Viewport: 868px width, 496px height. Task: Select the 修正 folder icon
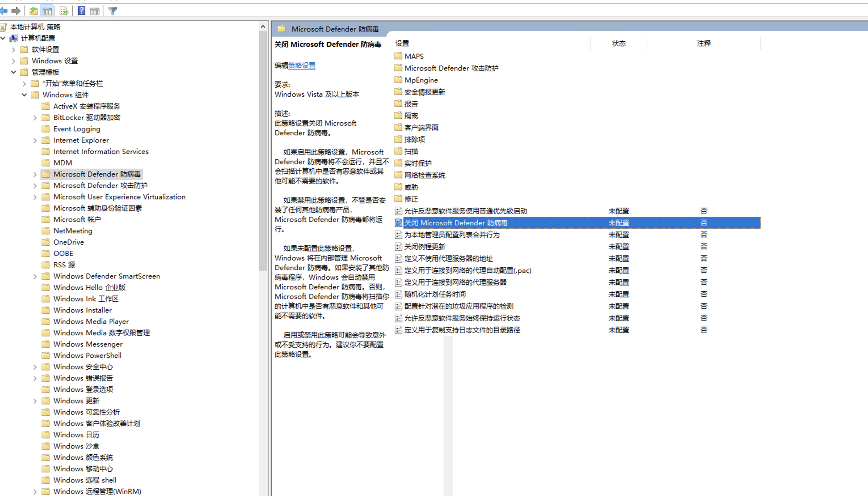tap(398, 199)
